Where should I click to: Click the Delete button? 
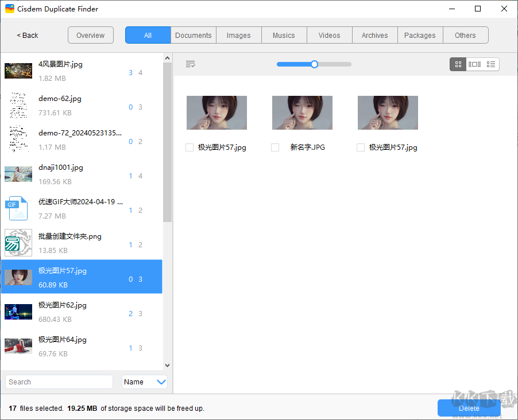469,408
